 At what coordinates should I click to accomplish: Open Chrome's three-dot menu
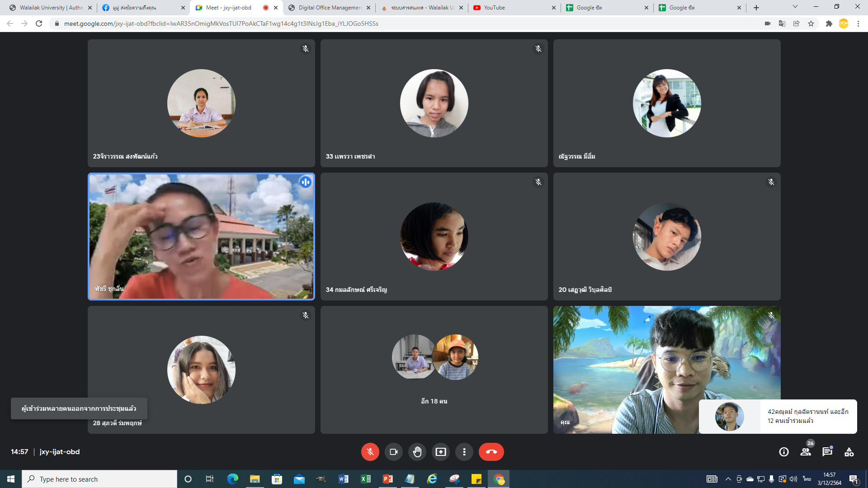858,23
